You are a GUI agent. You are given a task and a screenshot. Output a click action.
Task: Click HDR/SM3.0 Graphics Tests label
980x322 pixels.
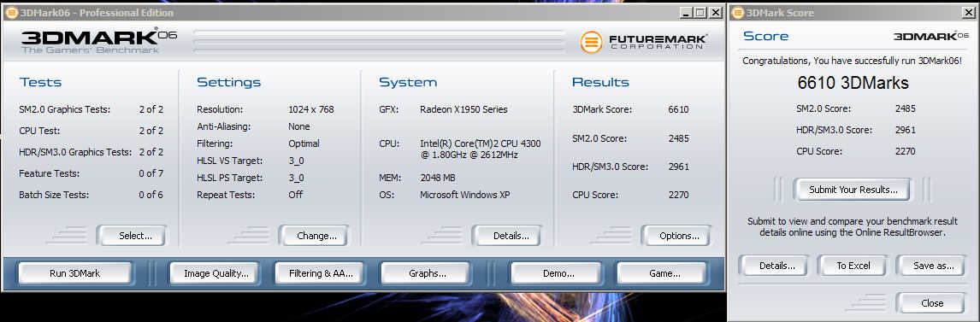click(75, 152)
